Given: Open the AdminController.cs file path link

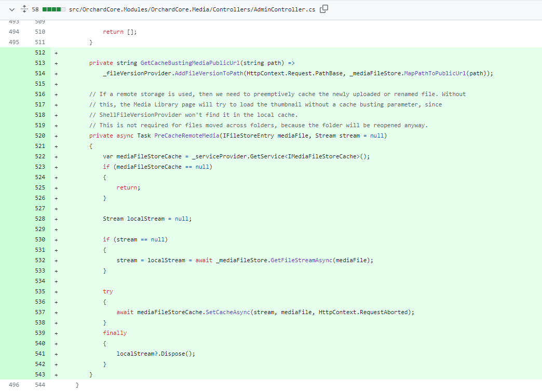Looking at the screenshot, I should point(192,9).
